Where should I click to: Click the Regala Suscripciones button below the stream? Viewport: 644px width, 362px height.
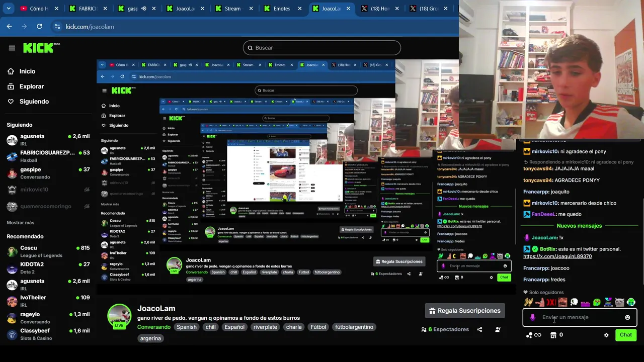coord(465,311)
